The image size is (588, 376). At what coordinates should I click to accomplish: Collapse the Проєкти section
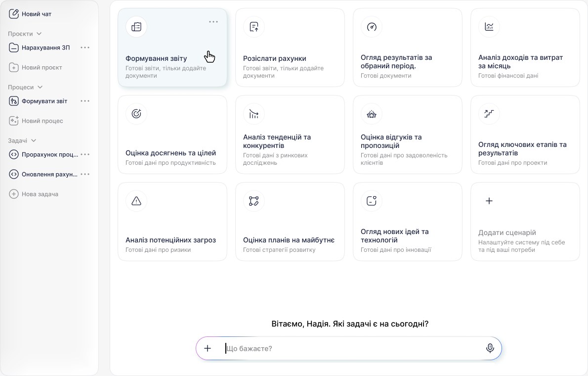tap(39, 34)
